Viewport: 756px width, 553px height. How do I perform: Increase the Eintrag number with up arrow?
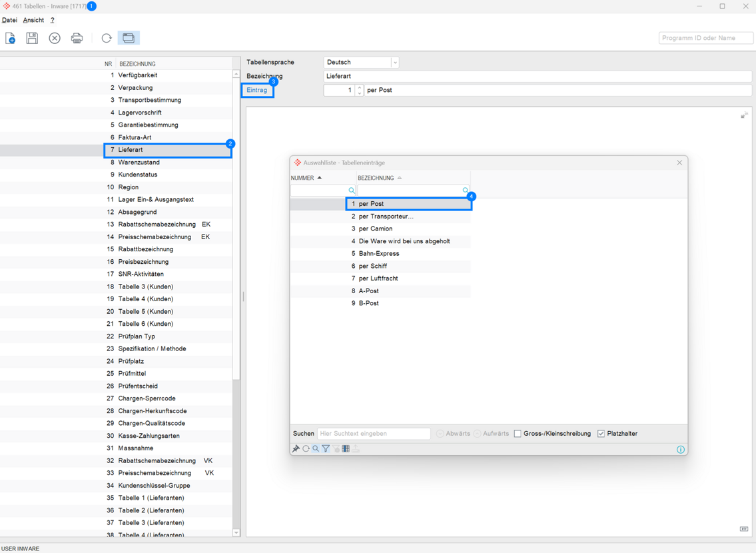click(360, 87)
